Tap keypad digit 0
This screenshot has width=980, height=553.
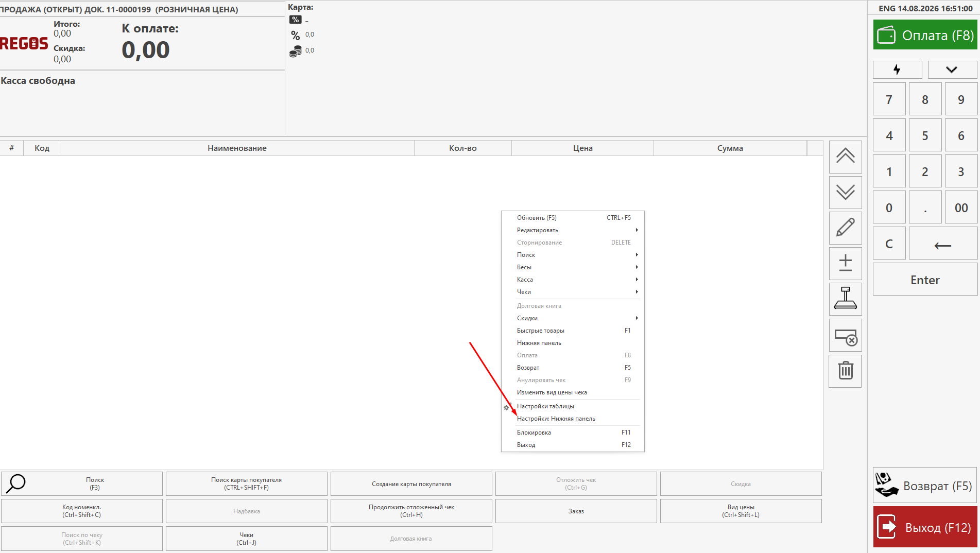(889, 208)
